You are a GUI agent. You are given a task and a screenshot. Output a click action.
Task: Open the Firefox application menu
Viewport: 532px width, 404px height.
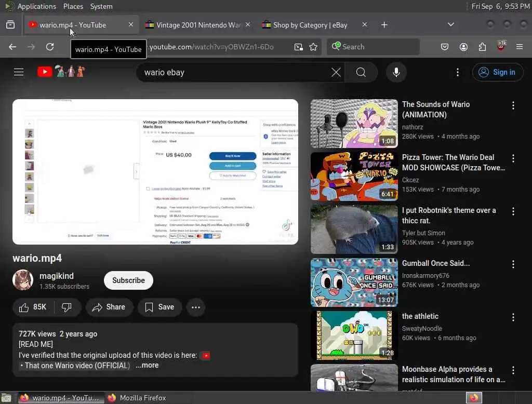[520, 47]
